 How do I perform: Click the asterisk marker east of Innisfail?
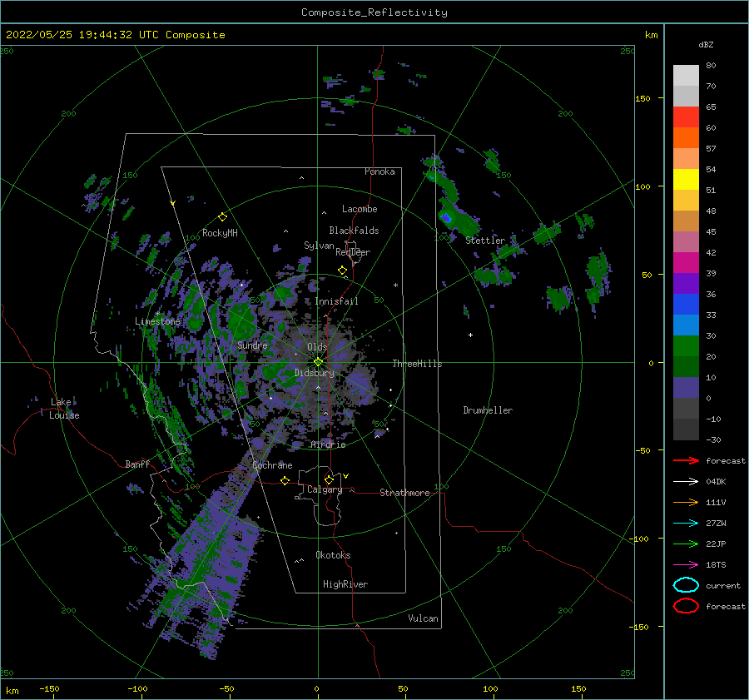click(x=395, y=285)
